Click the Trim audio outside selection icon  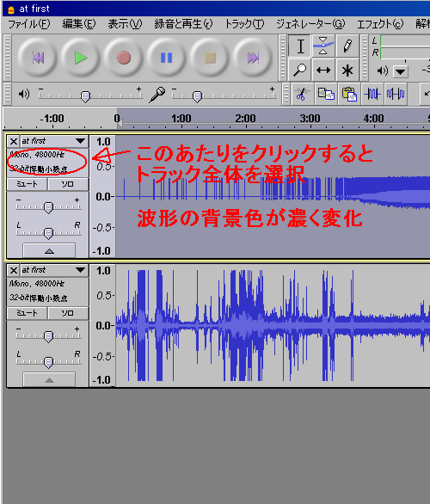pyautogui.click(x=372, y=94)
